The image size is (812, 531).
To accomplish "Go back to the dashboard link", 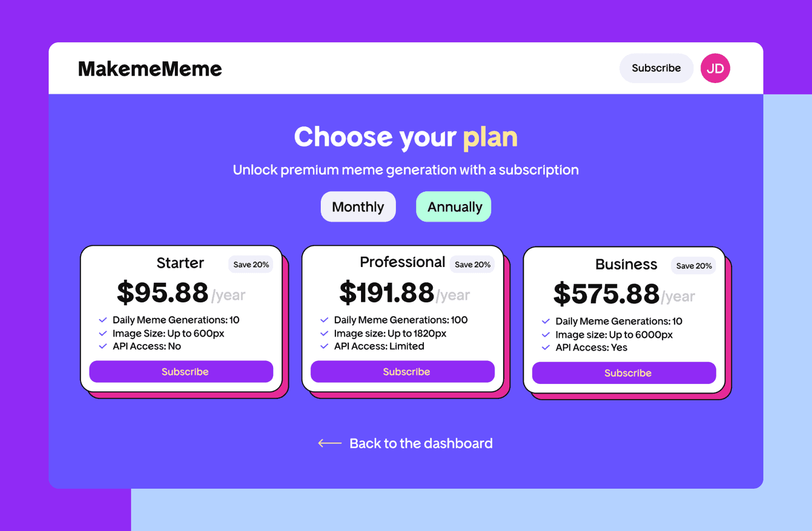I will 420,443.
